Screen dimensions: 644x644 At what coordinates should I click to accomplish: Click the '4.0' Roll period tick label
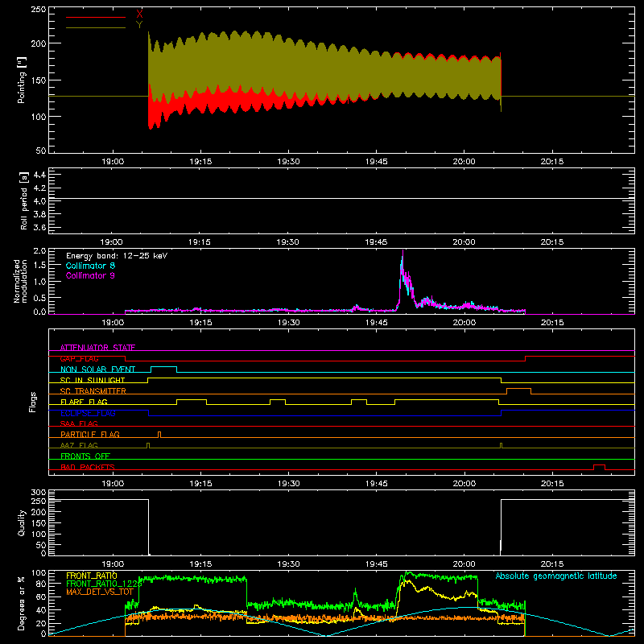(39, 201)
